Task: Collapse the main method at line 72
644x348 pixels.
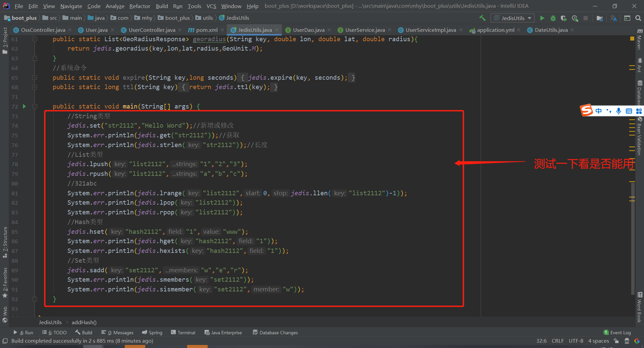Action: (x=35, y=107)
